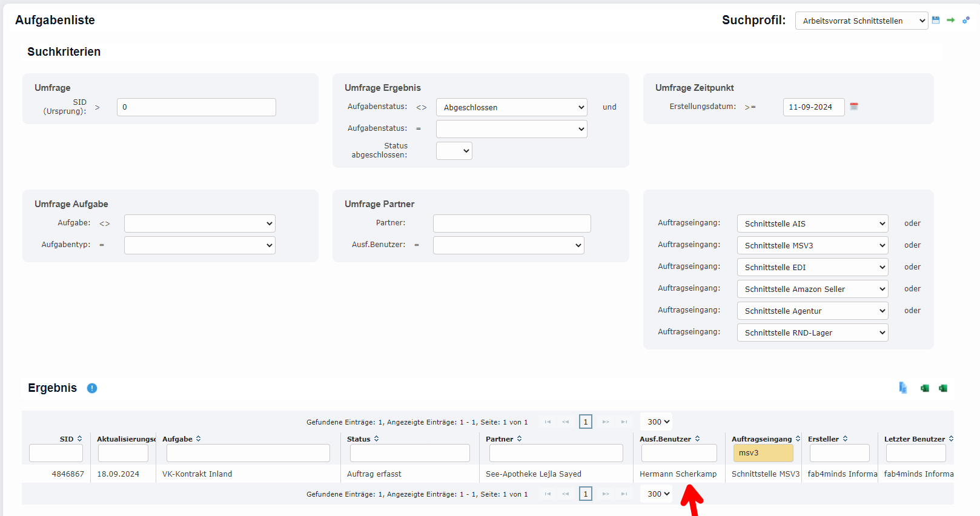Sort by Status column arrows
The image size is (980, 516).
click(x=376, y=439)
